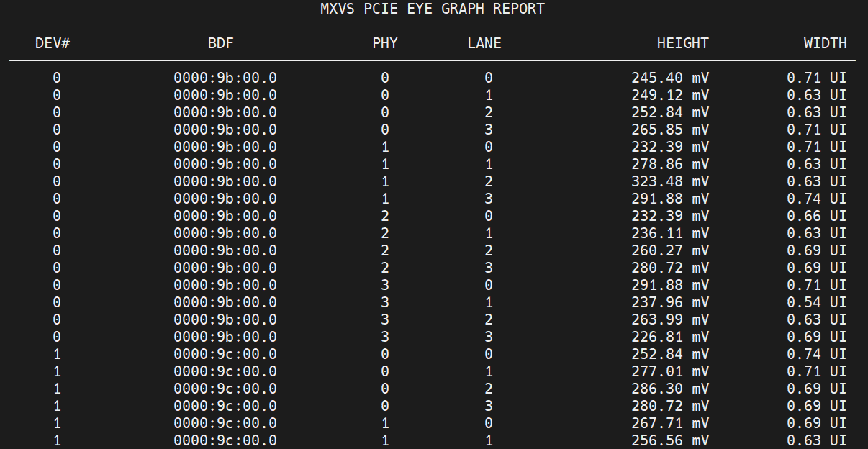Image resolution: width=868 pixels, height=449 pixels.
Task: Click the 286.30 mV height value
Action: [x=669, y=389]
